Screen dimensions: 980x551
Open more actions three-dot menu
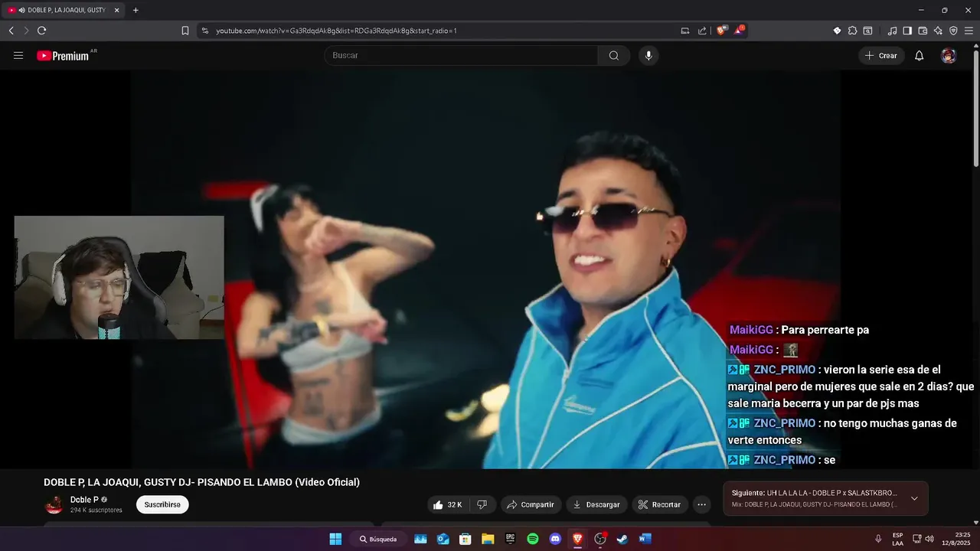[701, 504]
